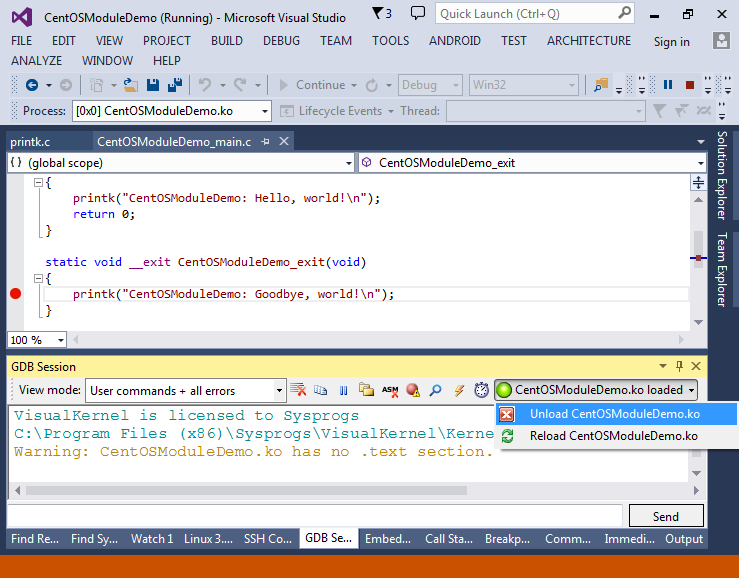Clear GDB session log icon
The image size is (739, 578).
(x=298, y=390)
